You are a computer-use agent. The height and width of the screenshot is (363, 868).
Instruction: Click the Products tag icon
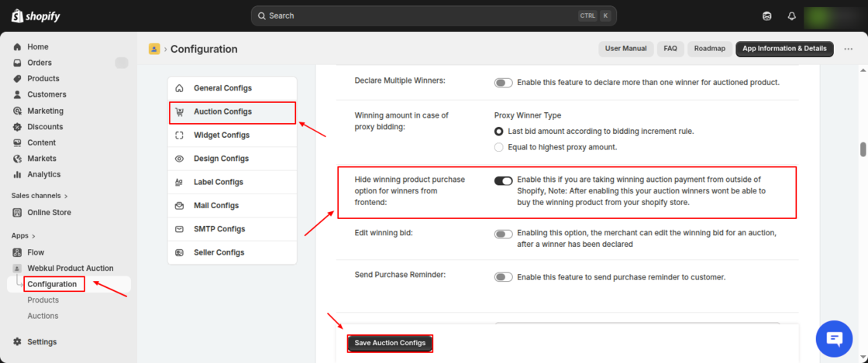(17, 79)
